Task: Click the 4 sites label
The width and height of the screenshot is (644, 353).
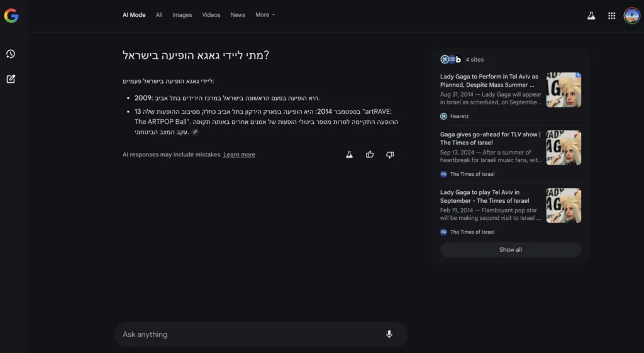Action: 474,60
